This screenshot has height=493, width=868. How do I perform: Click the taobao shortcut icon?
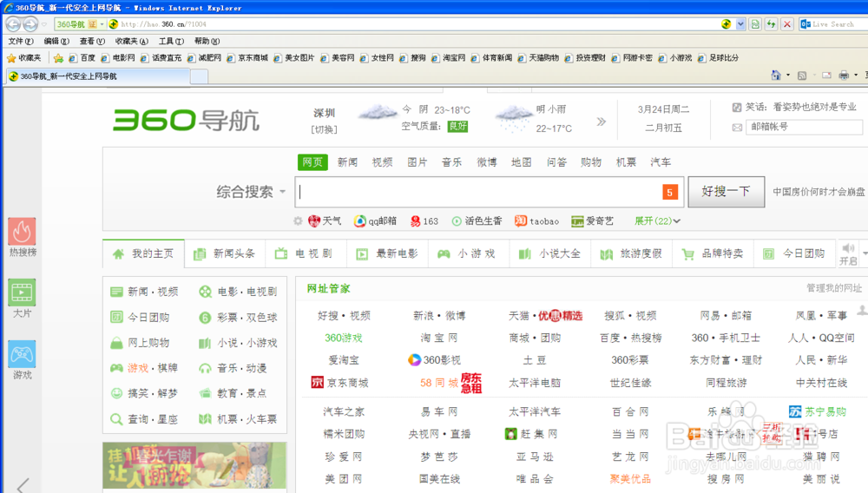[520, 220]
